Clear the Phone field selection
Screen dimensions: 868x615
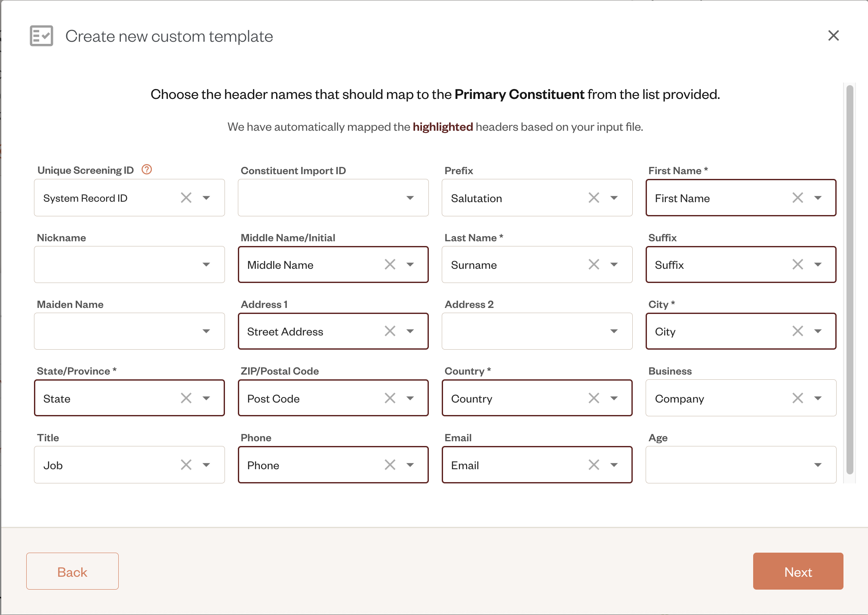click(x=390, y=465)
